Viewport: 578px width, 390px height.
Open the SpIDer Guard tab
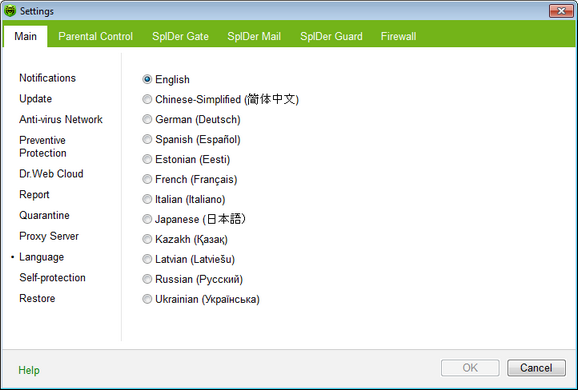tap(331, 36)
